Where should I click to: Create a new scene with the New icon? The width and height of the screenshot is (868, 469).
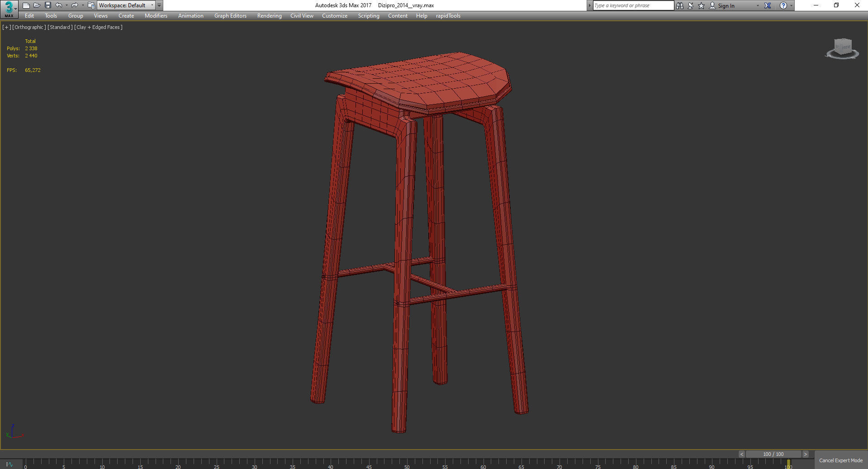[x=26, y=5]
